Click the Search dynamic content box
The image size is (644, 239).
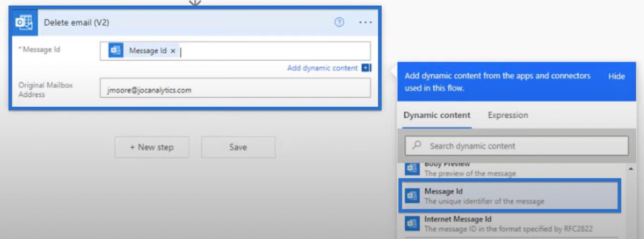[x=516, y=146]
